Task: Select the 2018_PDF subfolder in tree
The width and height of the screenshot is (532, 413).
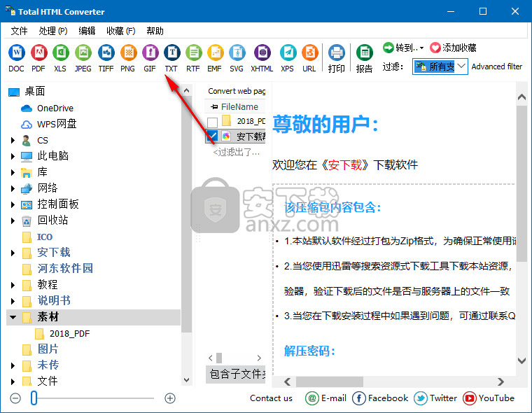Action: point(69,334)
